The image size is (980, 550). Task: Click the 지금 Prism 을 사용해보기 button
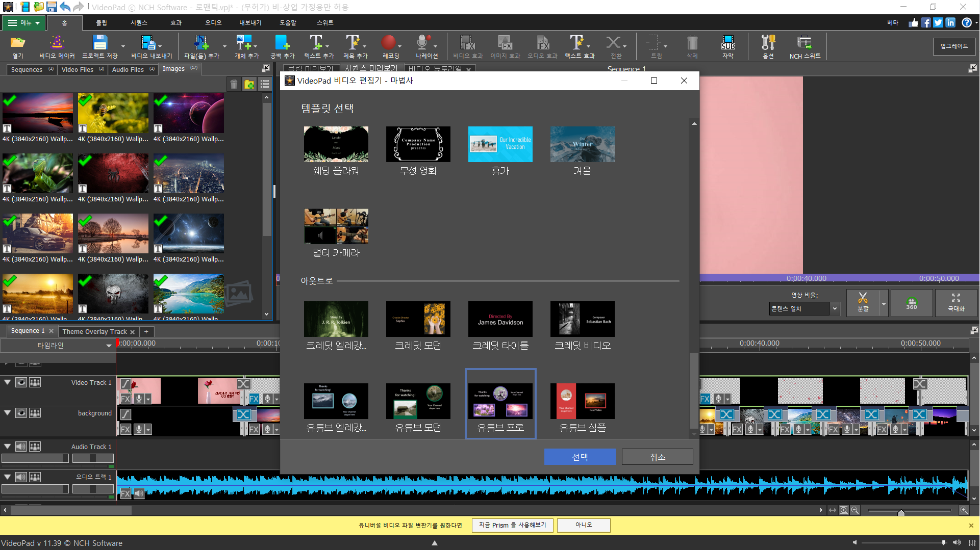pyautogui.click(x=513, y=525)
